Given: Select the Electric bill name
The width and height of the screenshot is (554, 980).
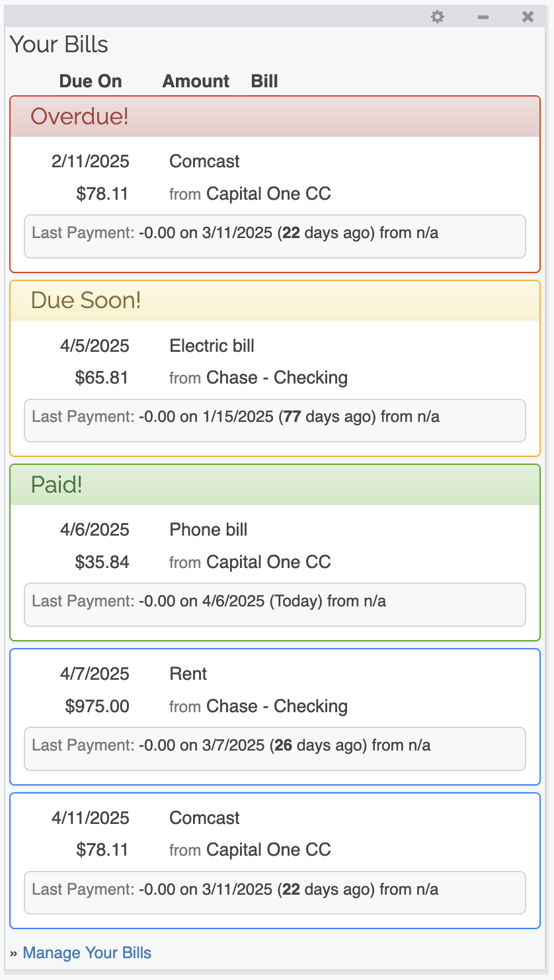Looking at the screenshot, I should coord(212,346).
